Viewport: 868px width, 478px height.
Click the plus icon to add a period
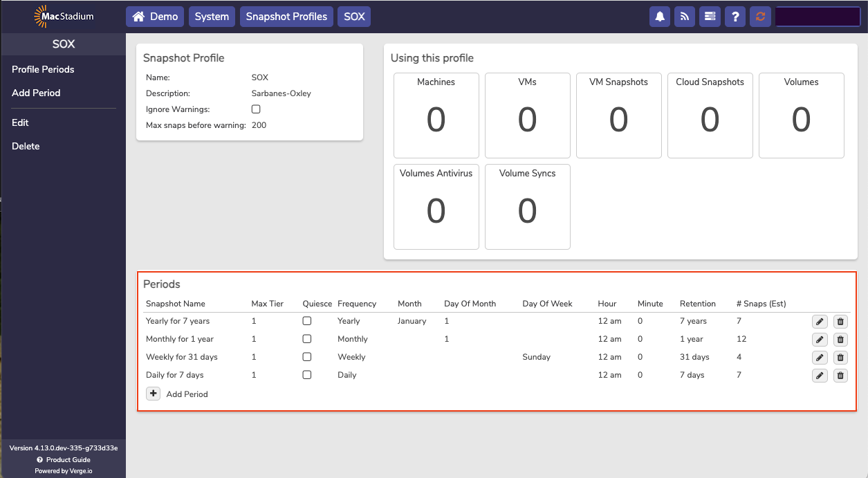pos(153,393)
